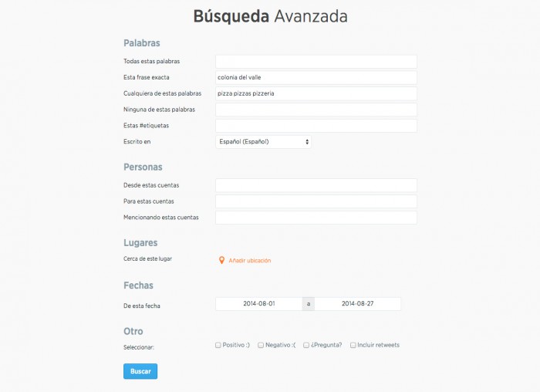
Task: Click the exact phrase field 'colonia del valle'
Action: pos(316,78)
